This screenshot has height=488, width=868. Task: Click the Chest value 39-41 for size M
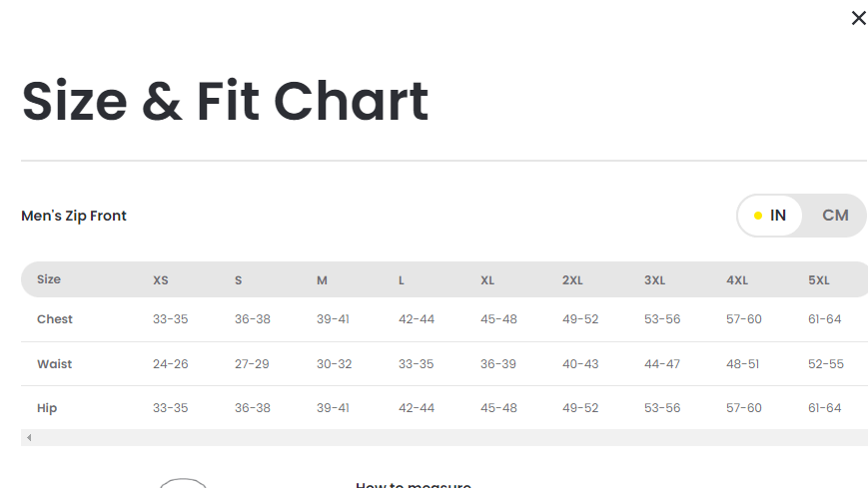[x=334, y=319]
